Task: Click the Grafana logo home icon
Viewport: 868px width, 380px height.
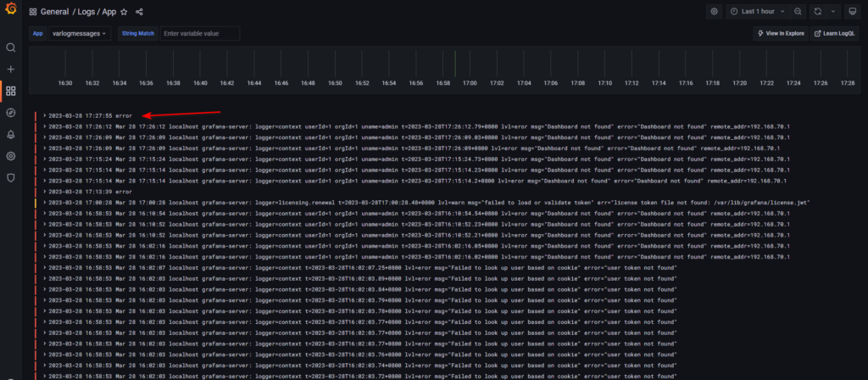Action: [x=10, y=13]
